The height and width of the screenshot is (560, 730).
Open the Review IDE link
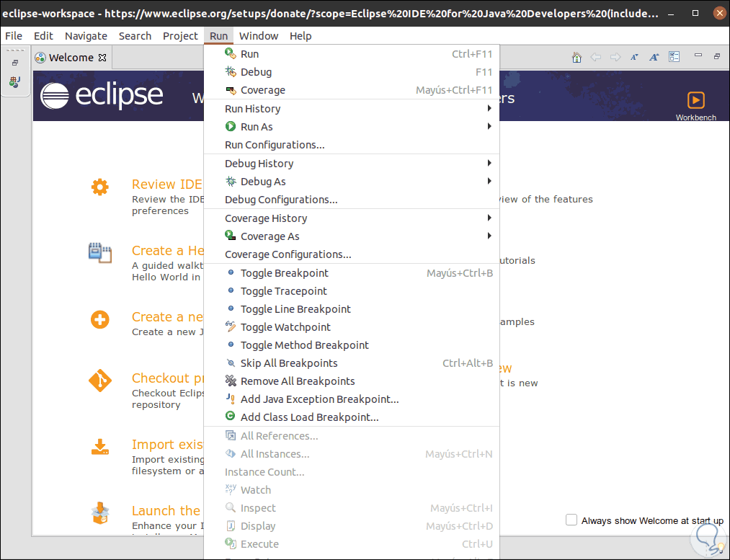tap(166, 185)
